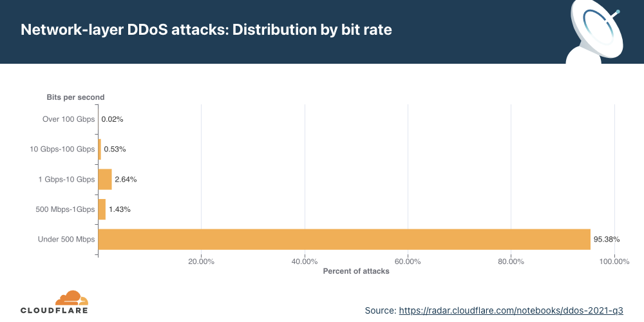644x322 pixels.
Task: Click the Bits per second axis title
Action: pyautogui.click(x=75, y=97)
